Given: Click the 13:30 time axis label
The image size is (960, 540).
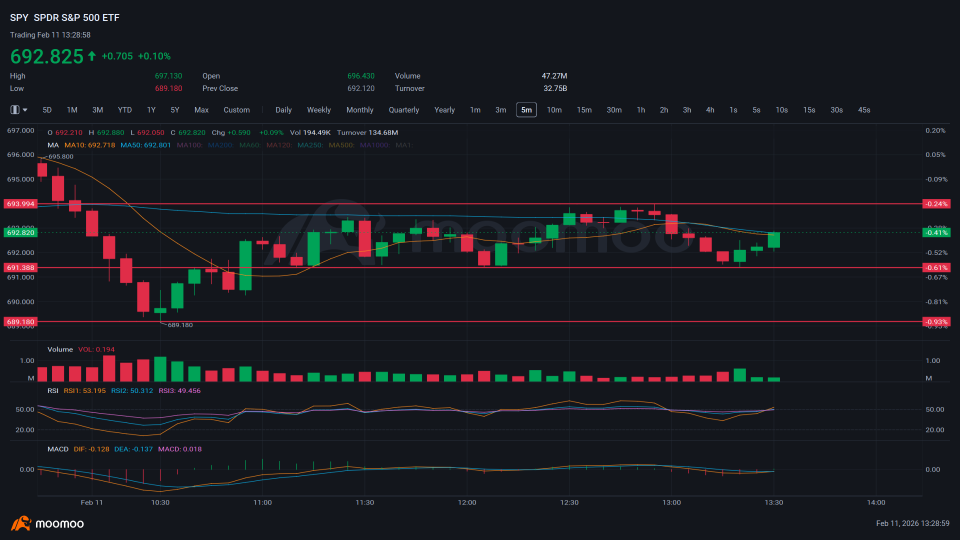Looking at the screenshot, I should pyautogui.click(x=774, y=503).
